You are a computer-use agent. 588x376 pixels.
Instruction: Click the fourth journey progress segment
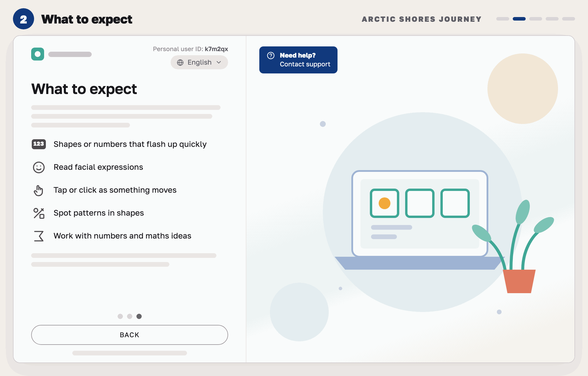click(552, 19)
